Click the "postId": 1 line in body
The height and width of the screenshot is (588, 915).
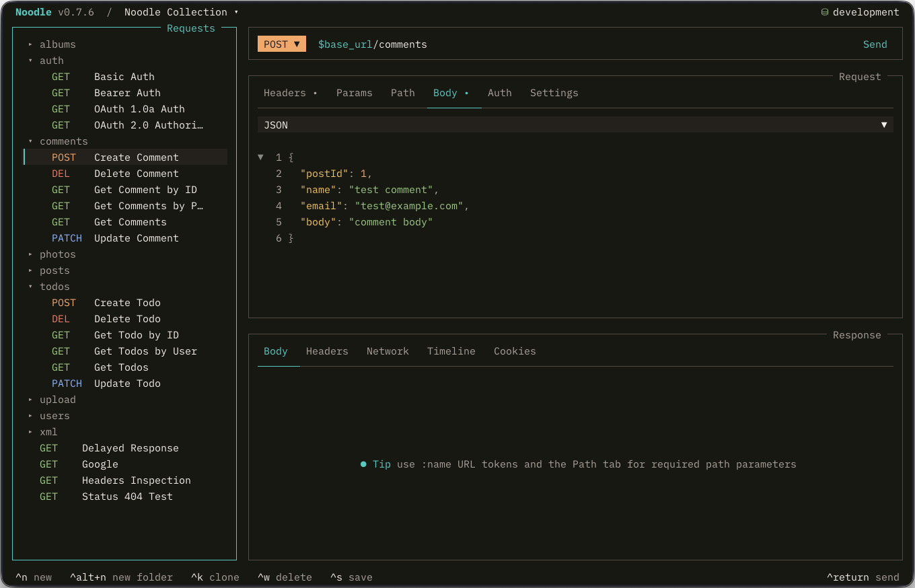(336, 174)
